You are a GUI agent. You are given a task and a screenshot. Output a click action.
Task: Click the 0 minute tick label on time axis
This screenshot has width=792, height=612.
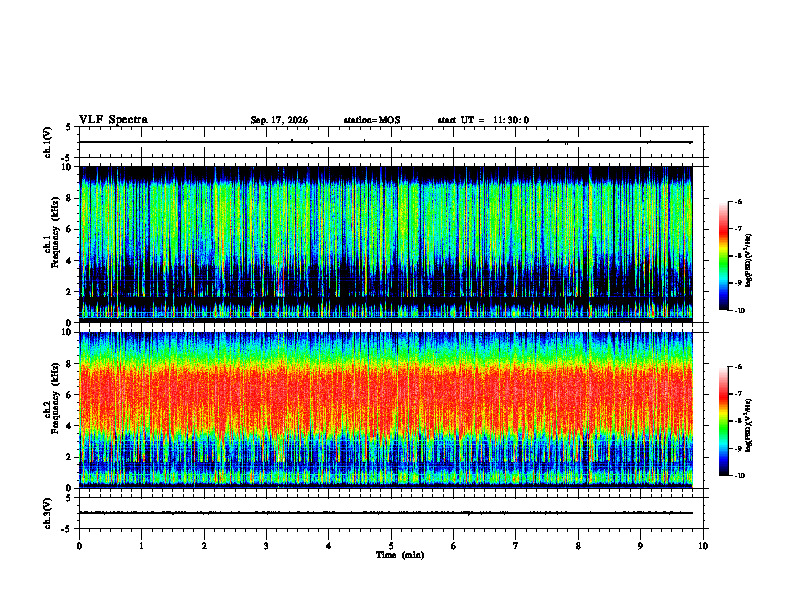(x=79, y=546)
